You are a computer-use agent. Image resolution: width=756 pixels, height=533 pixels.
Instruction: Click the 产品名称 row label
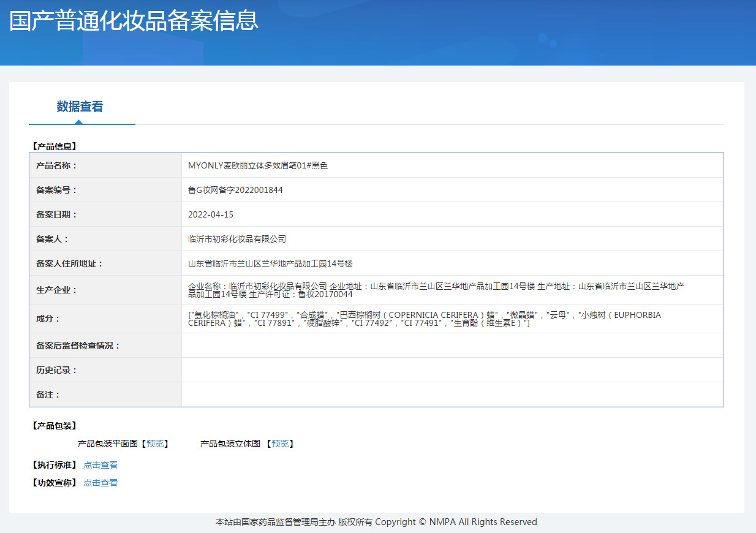pos(57,165)
